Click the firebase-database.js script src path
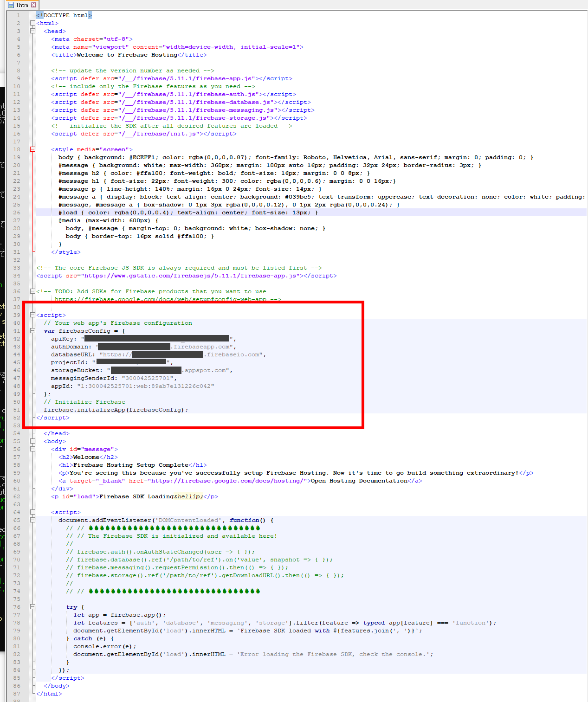 [196, 102]
